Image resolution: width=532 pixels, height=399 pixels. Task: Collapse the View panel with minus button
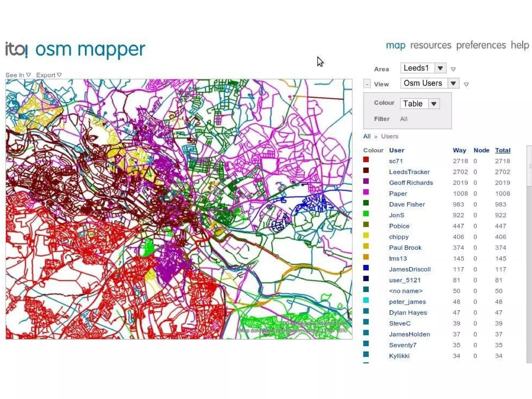coord(367,84)
